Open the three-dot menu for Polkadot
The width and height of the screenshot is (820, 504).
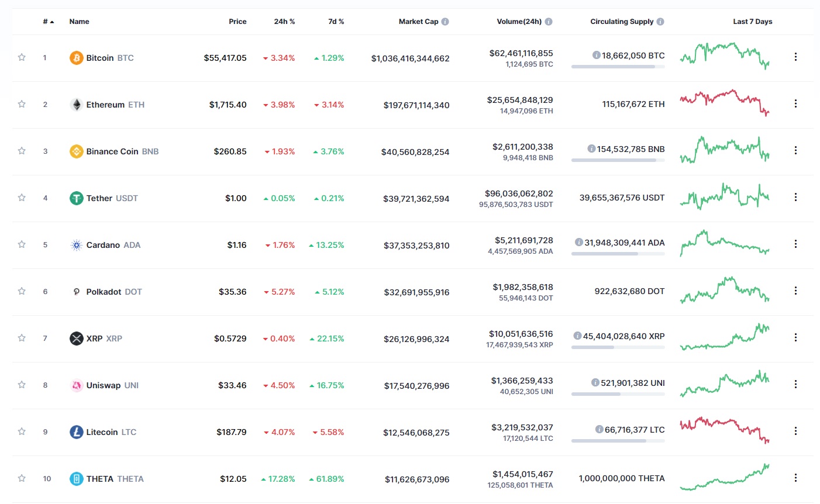coord(795,291)
